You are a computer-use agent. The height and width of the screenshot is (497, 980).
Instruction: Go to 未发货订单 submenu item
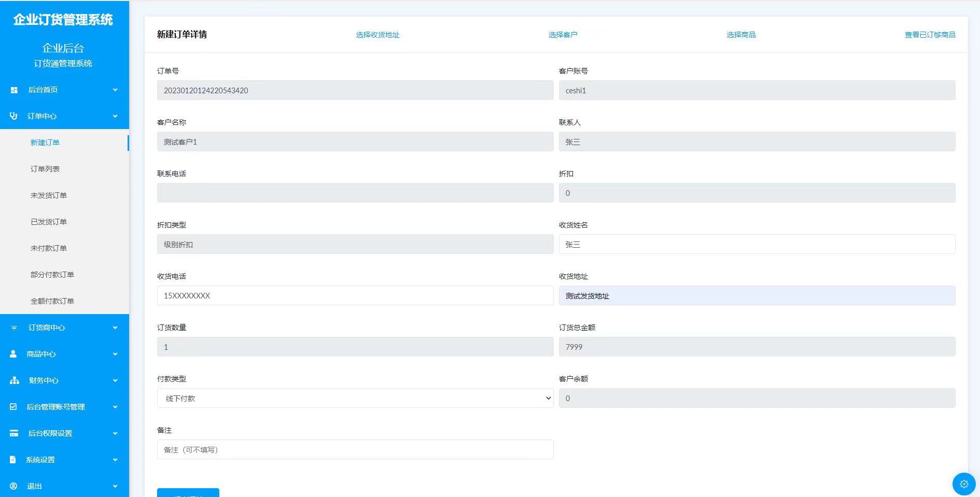point(49,195)
